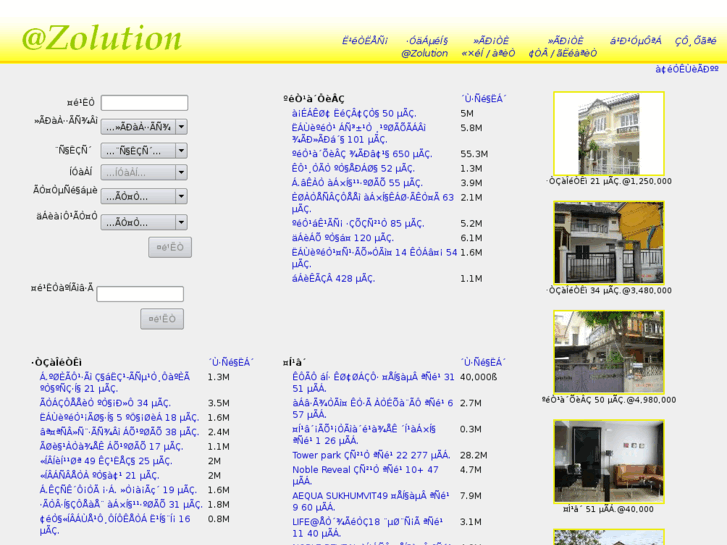The image size is (727, 545).
Task: Open the townhouse thumbnail captioned @3,480,000
Action: click(x=609, y=243)
